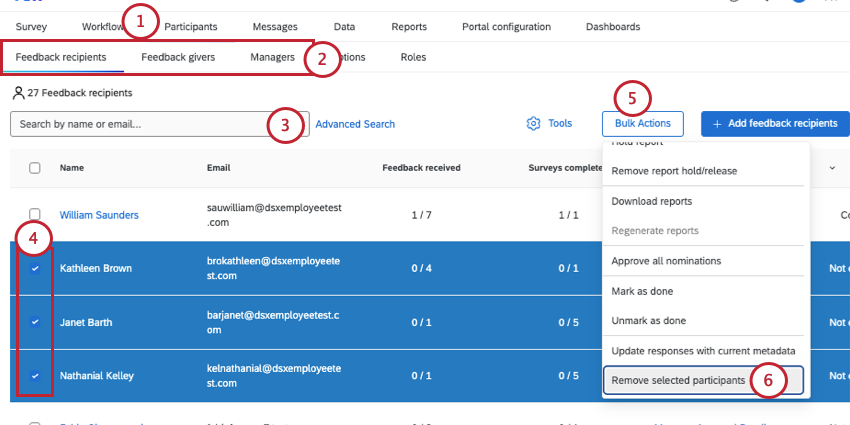Select the Managers sub-tab

[273, 57]
